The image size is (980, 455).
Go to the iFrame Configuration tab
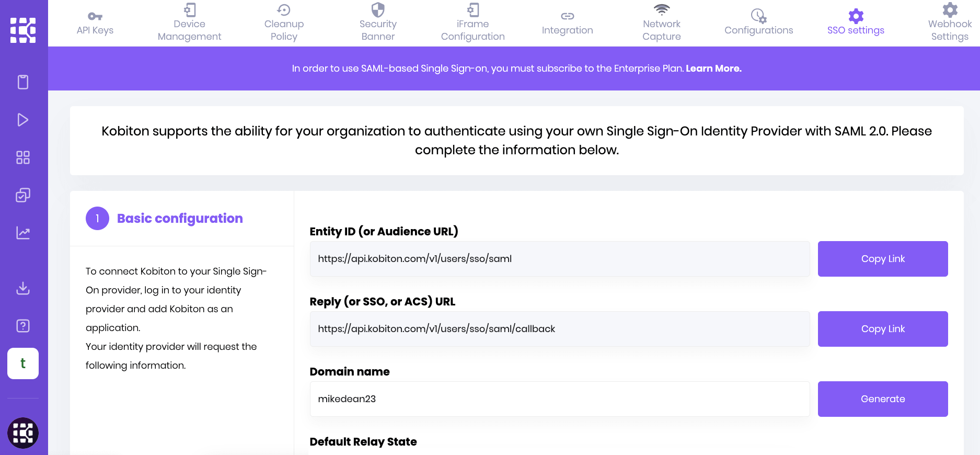[473, 24]
